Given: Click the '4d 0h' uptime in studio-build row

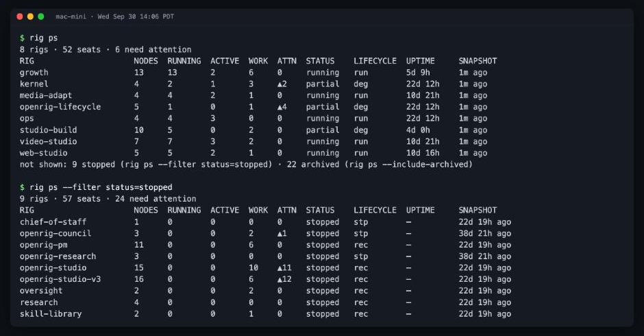Looking at the screenshot, I should coord(418,130).
